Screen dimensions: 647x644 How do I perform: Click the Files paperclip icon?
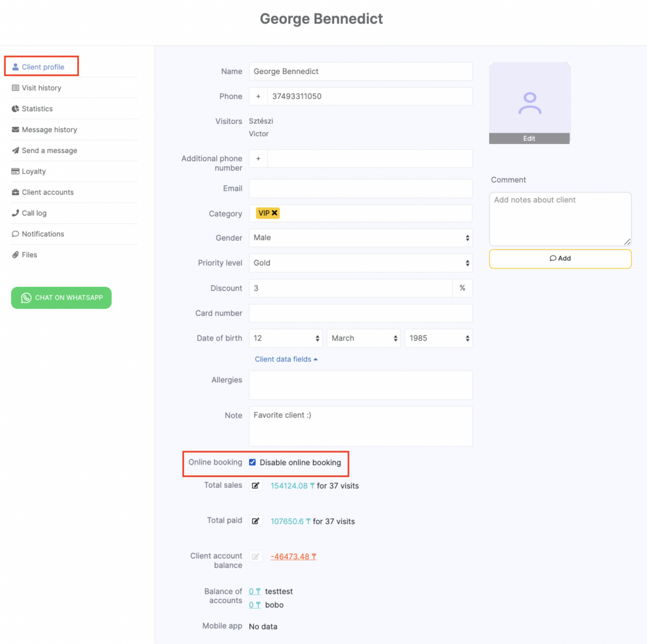(16, 255)
